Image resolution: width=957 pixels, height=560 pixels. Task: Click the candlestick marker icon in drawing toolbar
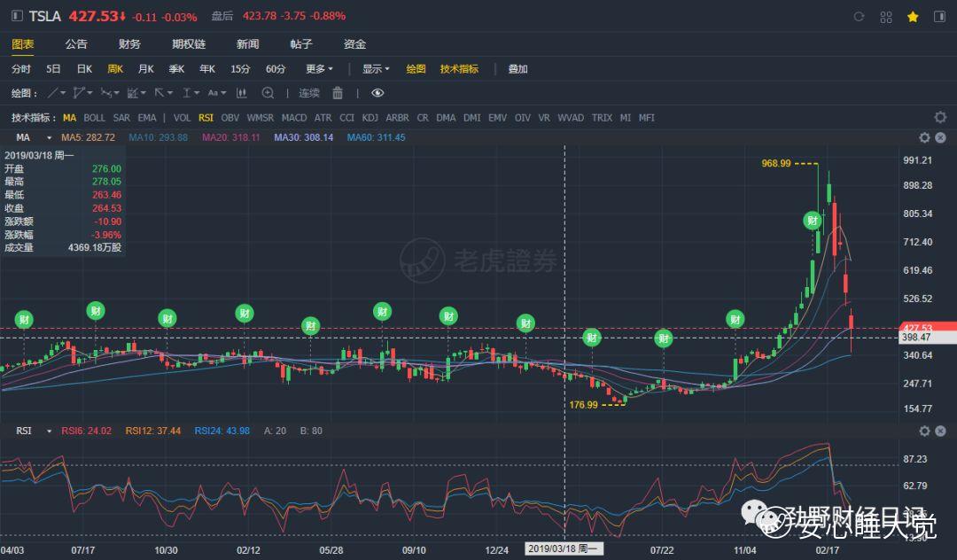point(242,93)
